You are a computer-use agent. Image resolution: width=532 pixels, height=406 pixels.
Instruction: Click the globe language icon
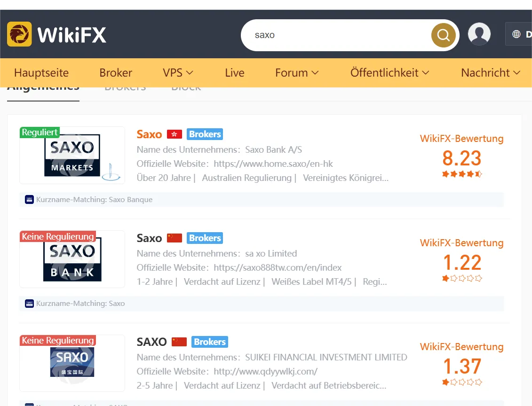(x=516, y=34)
